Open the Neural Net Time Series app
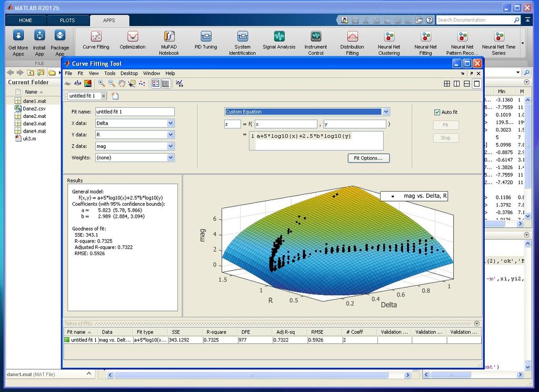539x392 pixels. point(499,43)
